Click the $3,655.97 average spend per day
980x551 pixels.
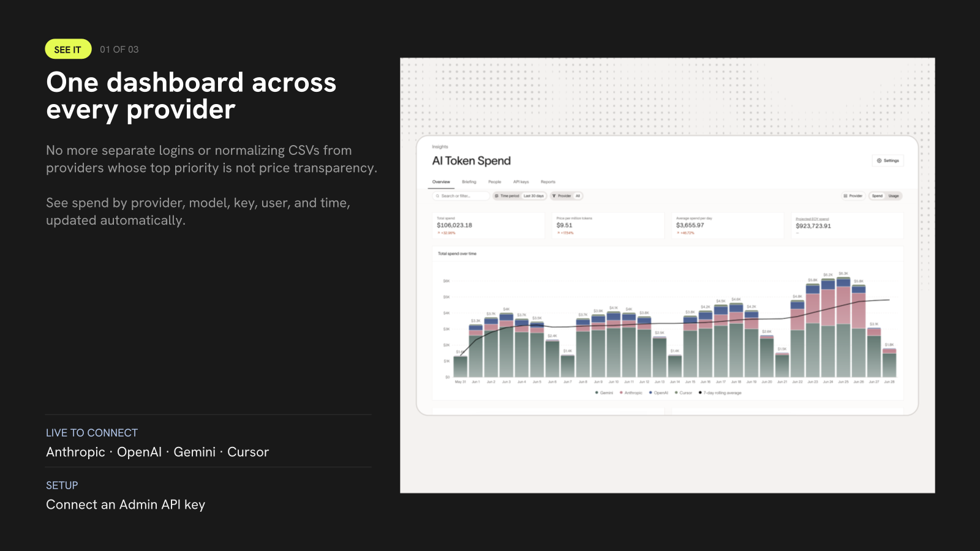(x=690, y=225)
